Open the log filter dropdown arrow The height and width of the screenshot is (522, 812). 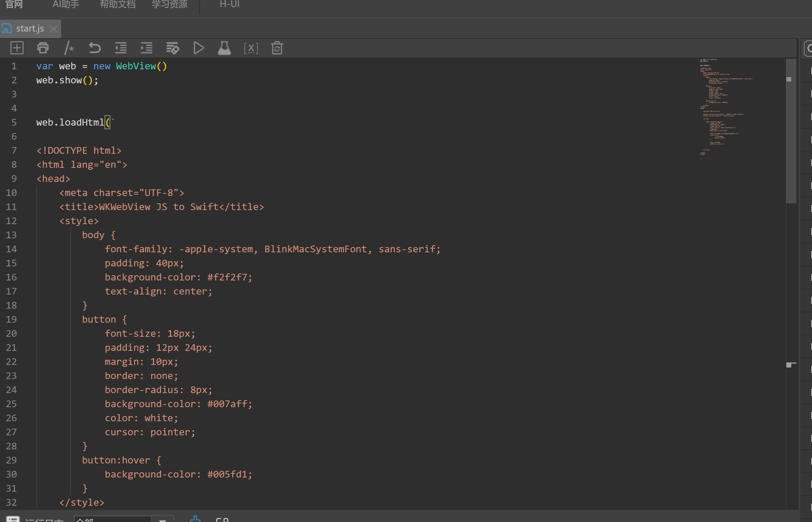pos(162,520)
